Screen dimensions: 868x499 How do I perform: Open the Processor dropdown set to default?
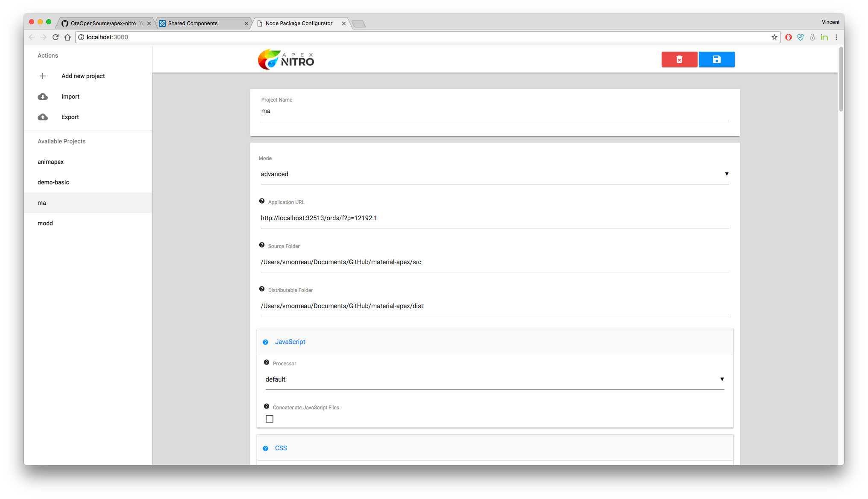[x=494, y=379]
